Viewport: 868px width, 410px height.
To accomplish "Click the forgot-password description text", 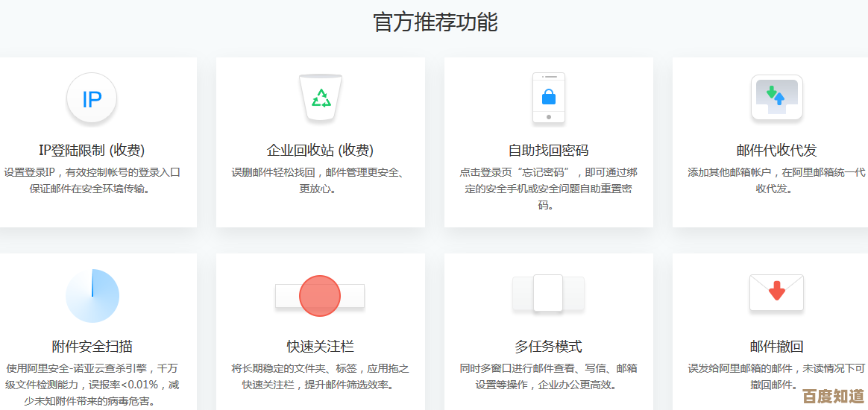I will coord(548,189).
